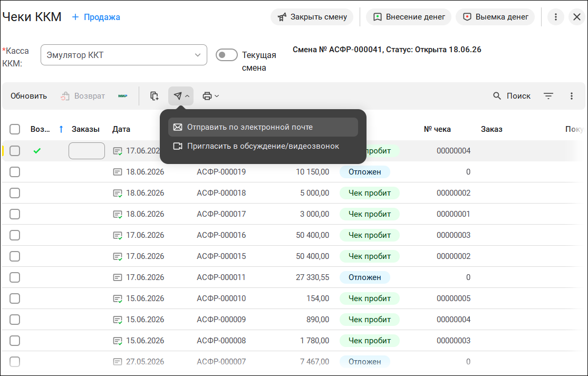
Task: Open Внесение денег dialog
Action: (408, 17)
